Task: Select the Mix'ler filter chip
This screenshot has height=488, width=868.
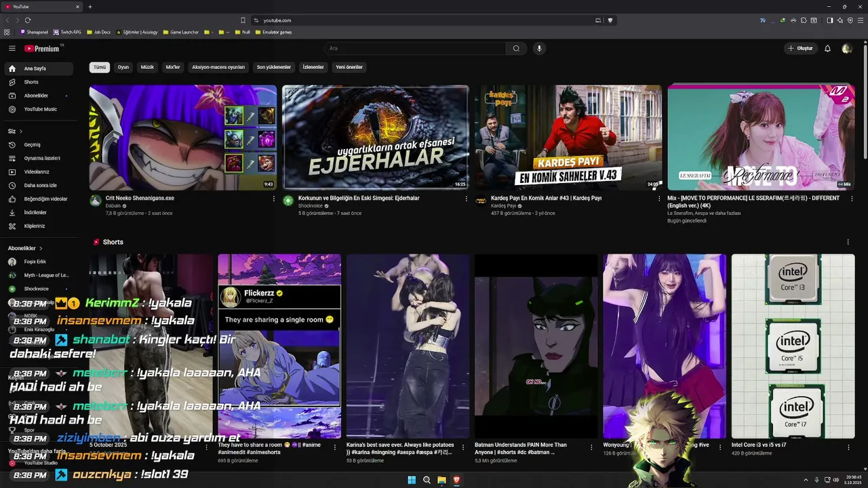Action: (x=173, y=67)
